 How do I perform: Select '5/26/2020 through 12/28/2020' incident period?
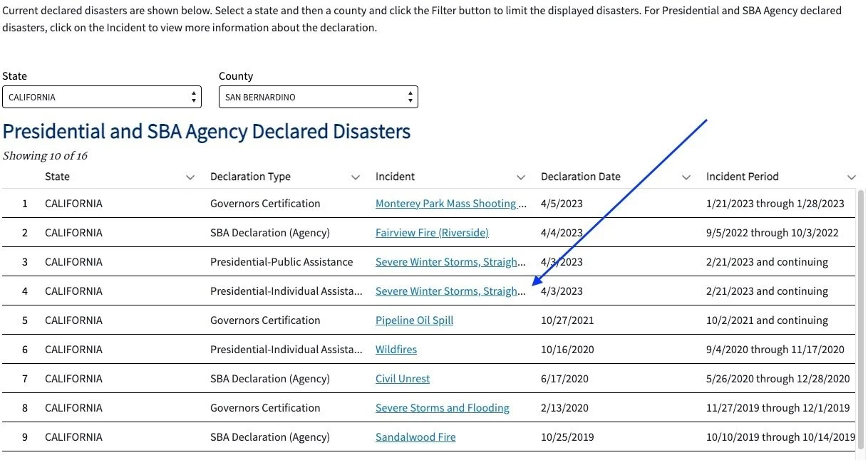[x=778, y=379]
